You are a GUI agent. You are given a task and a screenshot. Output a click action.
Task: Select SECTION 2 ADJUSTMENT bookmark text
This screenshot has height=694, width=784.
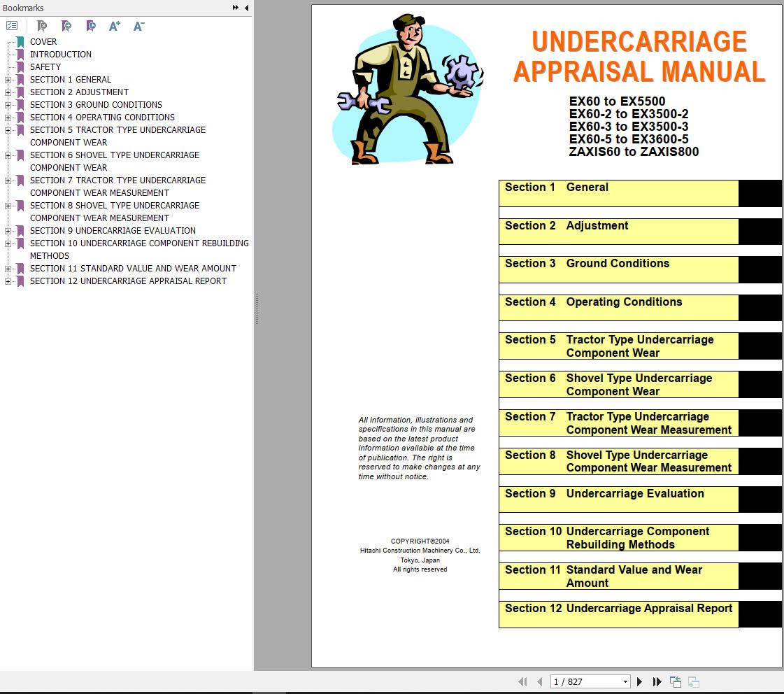click(x=79, y=92)
